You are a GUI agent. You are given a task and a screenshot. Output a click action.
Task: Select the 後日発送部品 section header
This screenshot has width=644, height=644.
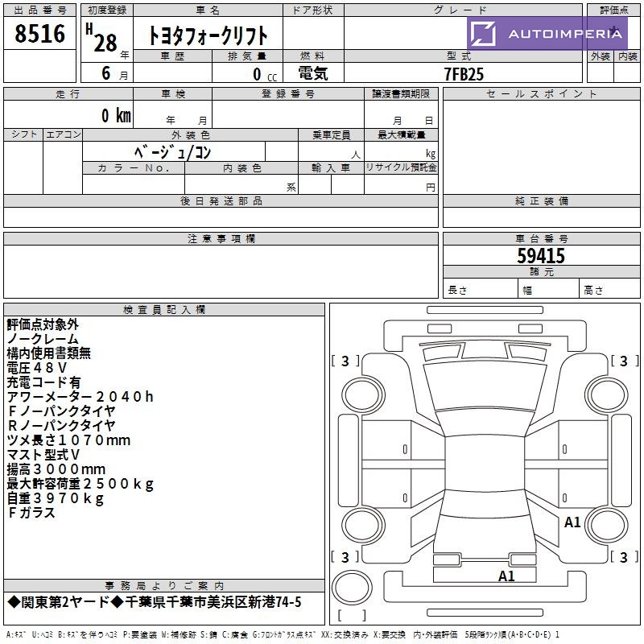[x=221, y=201]
